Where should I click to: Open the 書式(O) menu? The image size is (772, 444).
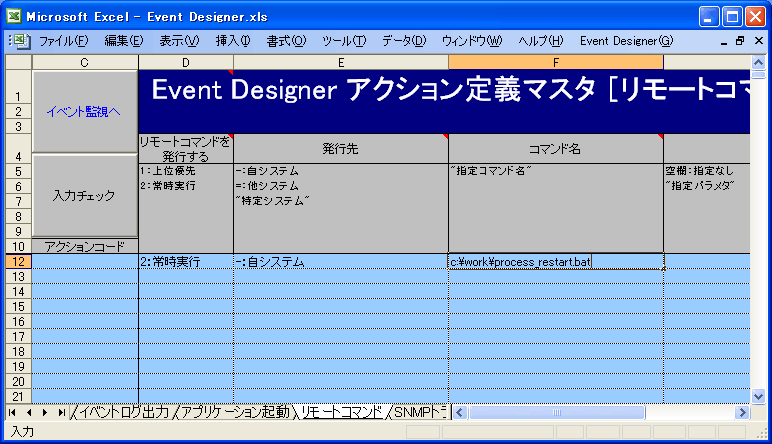tap(286, 41)
